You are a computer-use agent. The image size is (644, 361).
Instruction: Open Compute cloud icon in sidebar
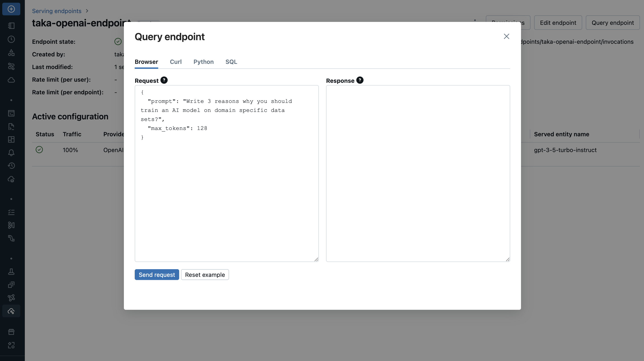11,80
